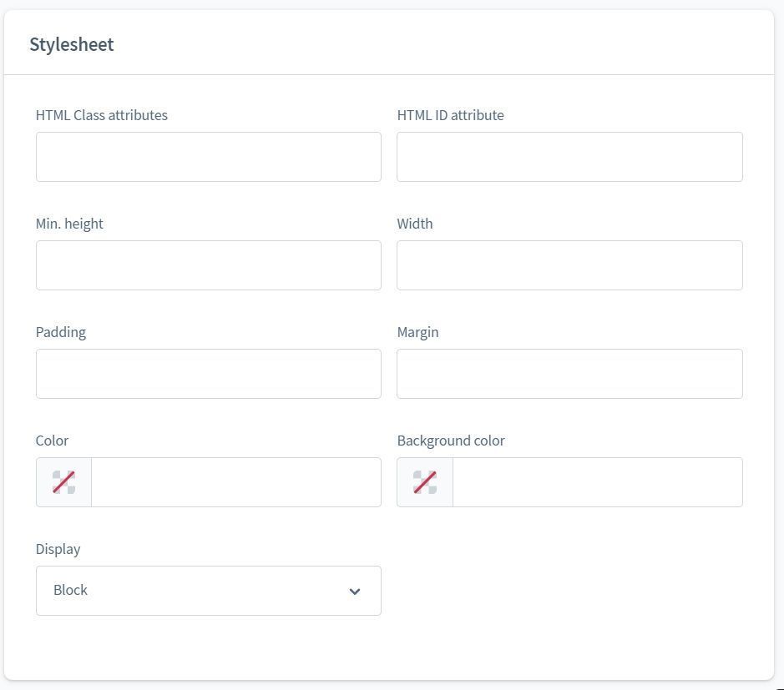Click the Padding input field
Screen dimensions: 784x690
click(208, 374)
